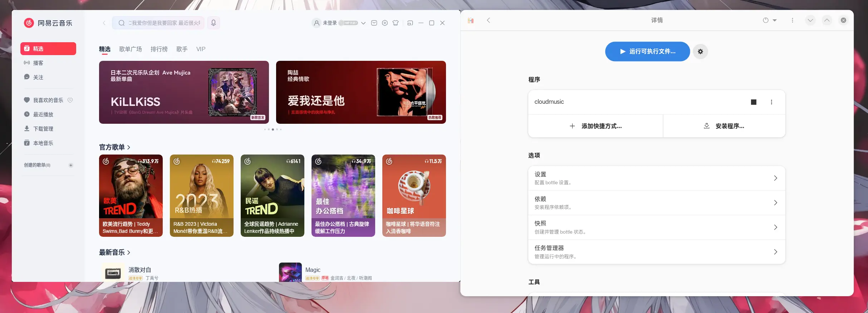
Task: Open 设置 bottle configuration row
Action: pos(657,178)
